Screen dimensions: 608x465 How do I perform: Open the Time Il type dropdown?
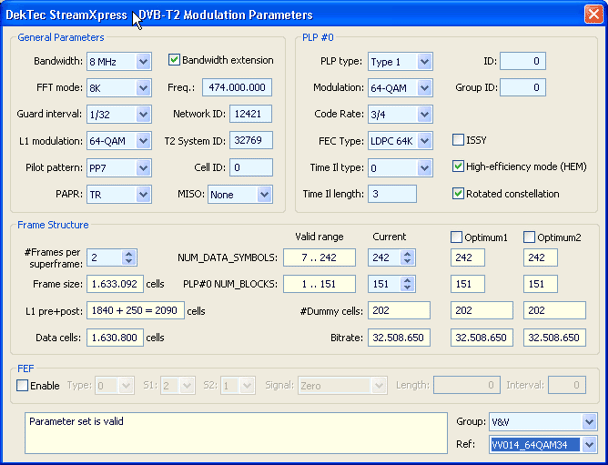[x=400, y=168]
